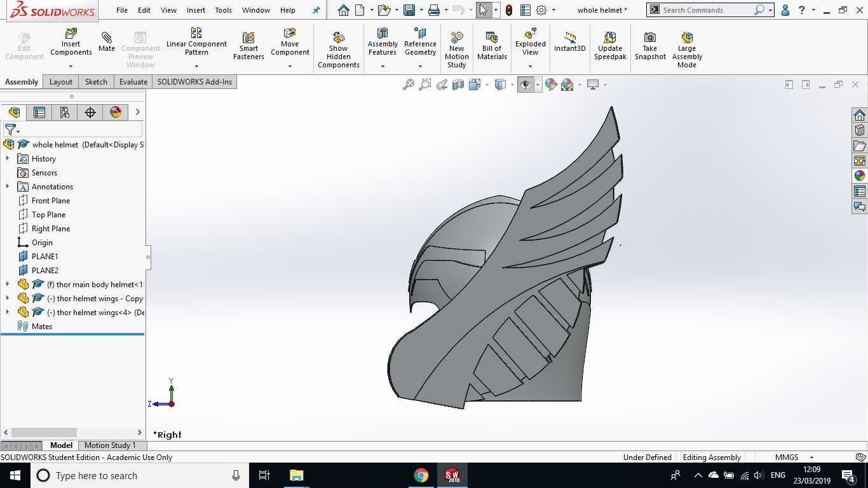Click the feature tree horizontal scrollbar
The height and width of the screenshot is (488, 868).
[44, 432]
